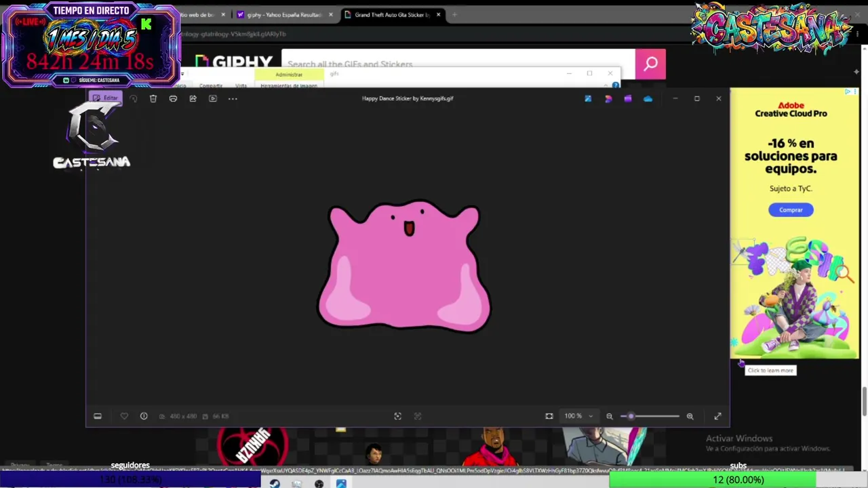Expand the 100 % zoom dropdown
Image resolution: width=868 pixels, height=488 pixels.
(579, 416)
